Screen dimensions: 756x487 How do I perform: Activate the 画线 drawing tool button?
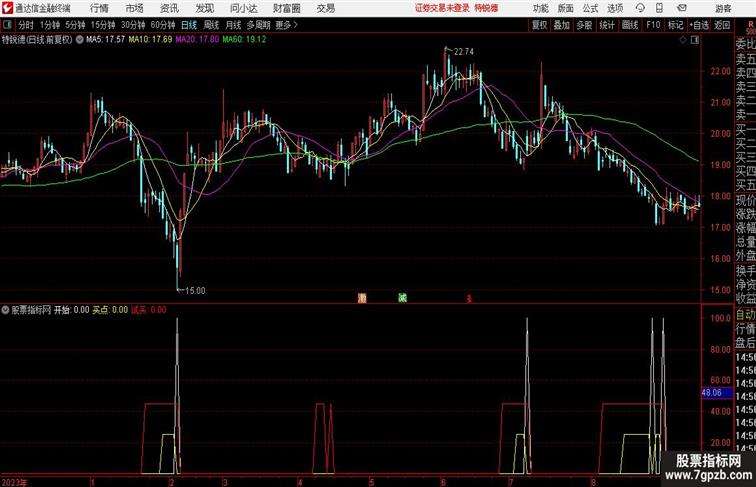point(630,25)
